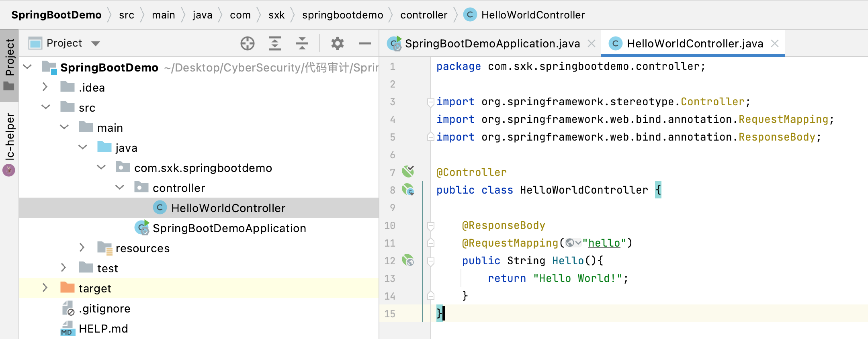The image size is (868, 339).
Task: Open the Project view dropdown
Action: click(95, 43)
